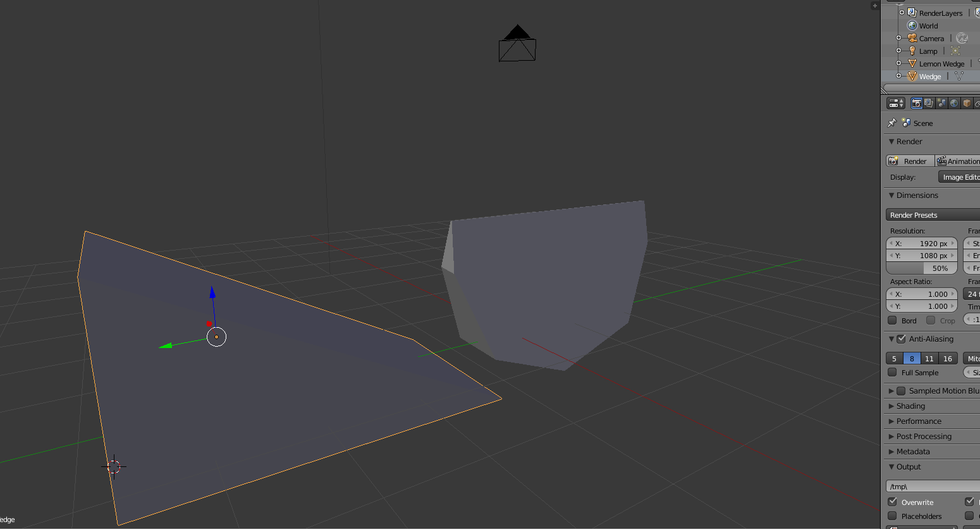
Task: Click the mesh data icon beside Wedge
Action: point(959,76)
